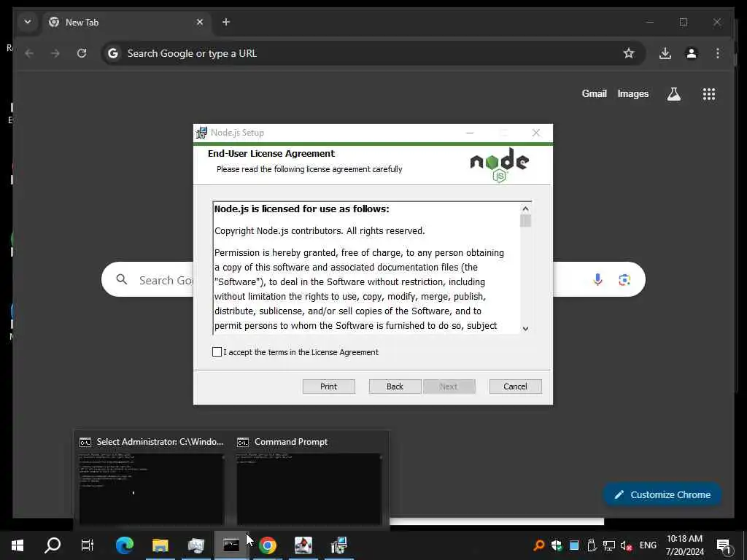Click the Print button in Node.js Setup
The width and height of the screenshot is (747, 560).
point(329,386)
